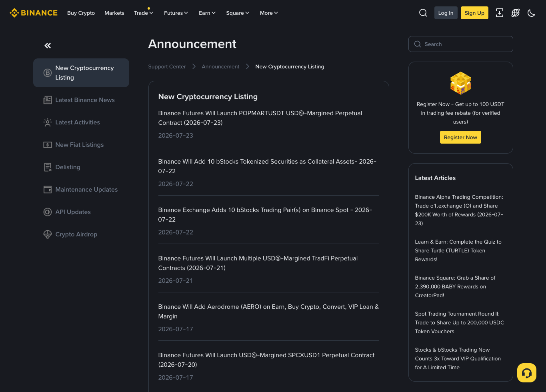The width and height of the screenshot is (546, 392).
Task: Collapse the sidebar with double-chevron icon
Action: tap(48, 46)
